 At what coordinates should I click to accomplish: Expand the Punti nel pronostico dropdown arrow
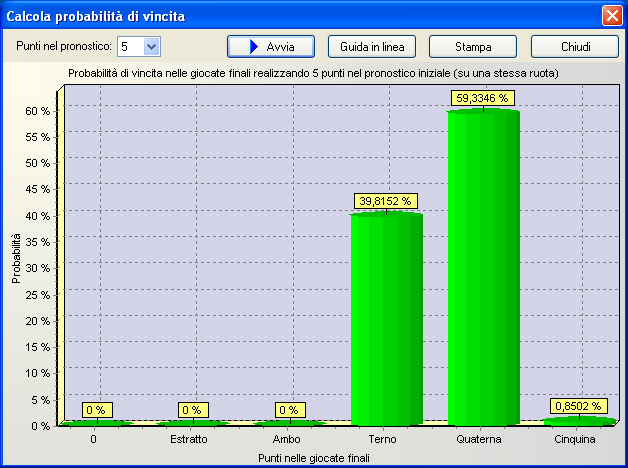pyautogui.click(x=151, y=46)
